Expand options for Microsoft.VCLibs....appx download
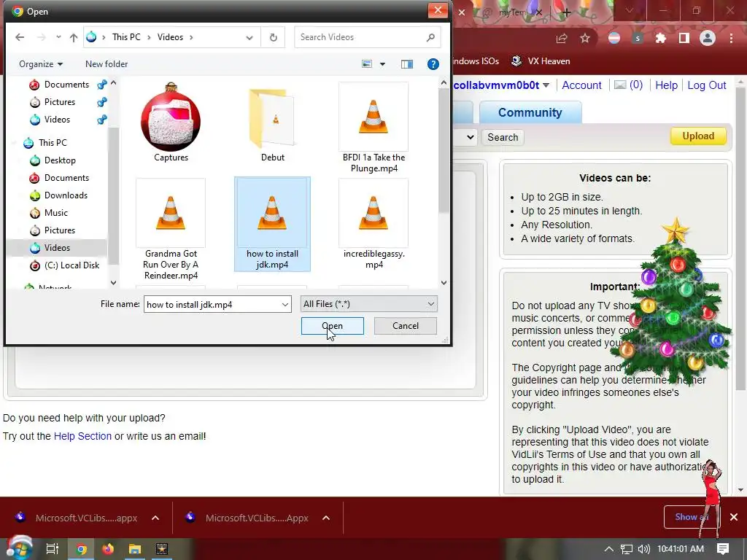The height and width of the screenshot is (560, 747). pyautogui.click(x=155, y=518)
